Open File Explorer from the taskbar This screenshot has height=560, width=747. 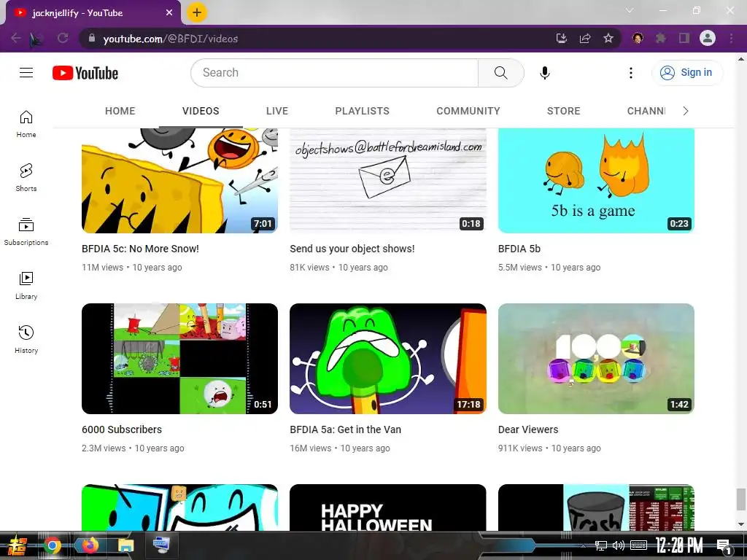tap(125, 545)
